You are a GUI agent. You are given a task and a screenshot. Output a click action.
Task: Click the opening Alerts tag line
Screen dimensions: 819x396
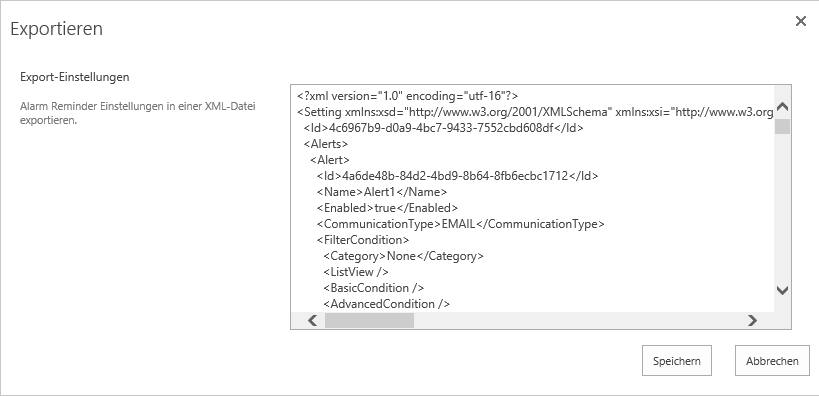coord(326,144)
